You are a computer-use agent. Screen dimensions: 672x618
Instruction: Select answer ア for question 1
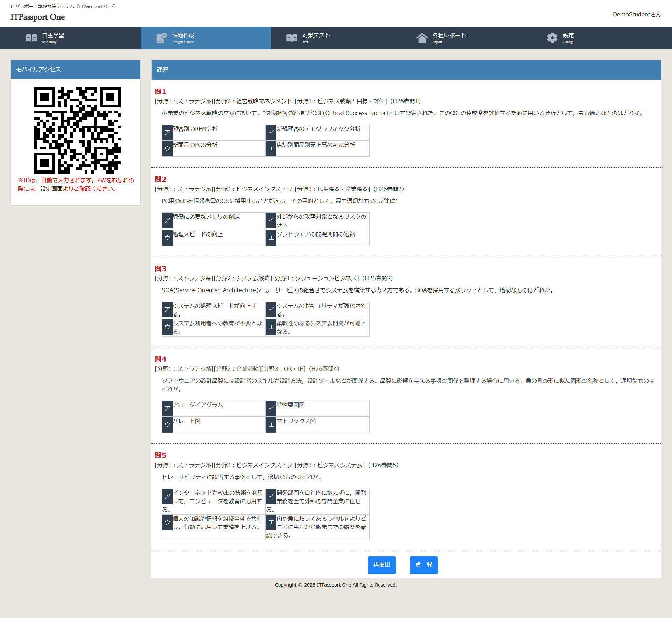pyautogui.click(x=167, y=132)
